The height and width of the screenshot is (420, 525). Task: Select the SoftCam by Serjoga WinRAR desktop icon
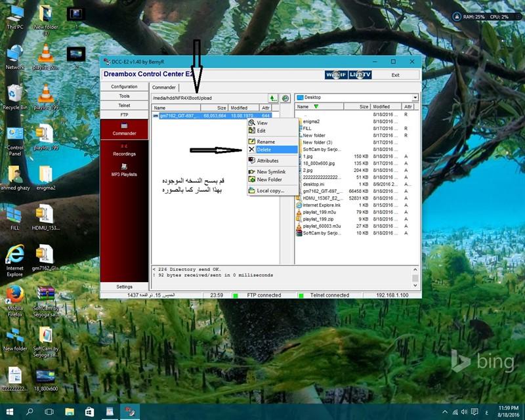[46, 301]
